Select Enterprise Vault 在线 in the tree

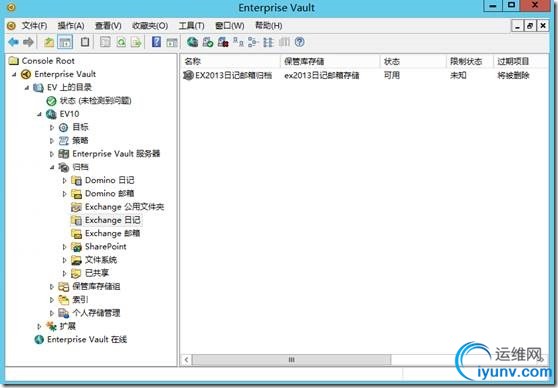click(87, 340)
